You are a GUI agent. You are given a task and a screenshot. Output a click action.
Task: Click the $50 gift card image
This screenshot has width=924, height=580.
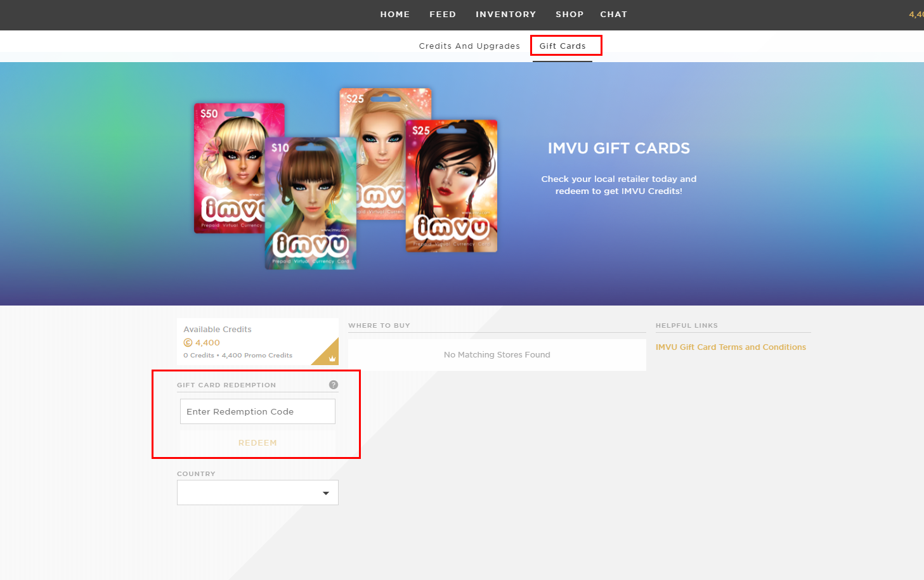click(x=230, y=168)
